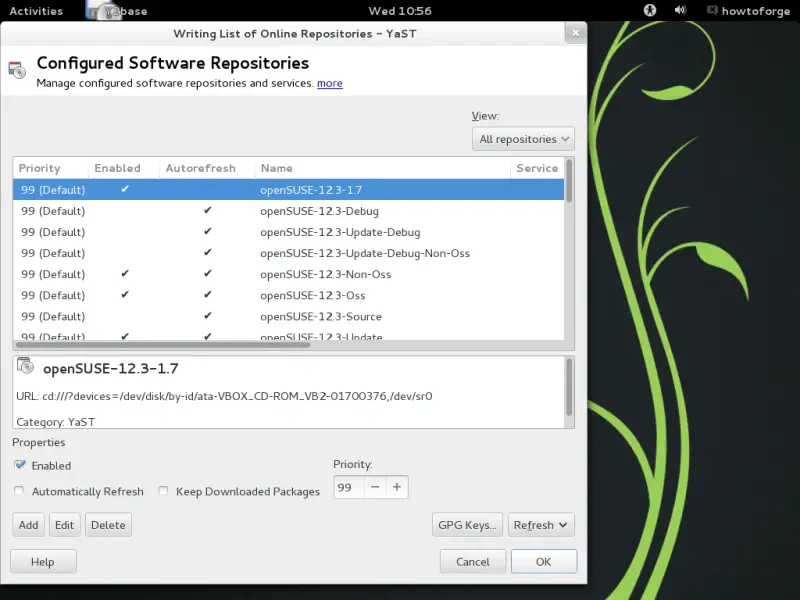Open the Activities overview
Viewport: 800px width, 600px height.
36,11
